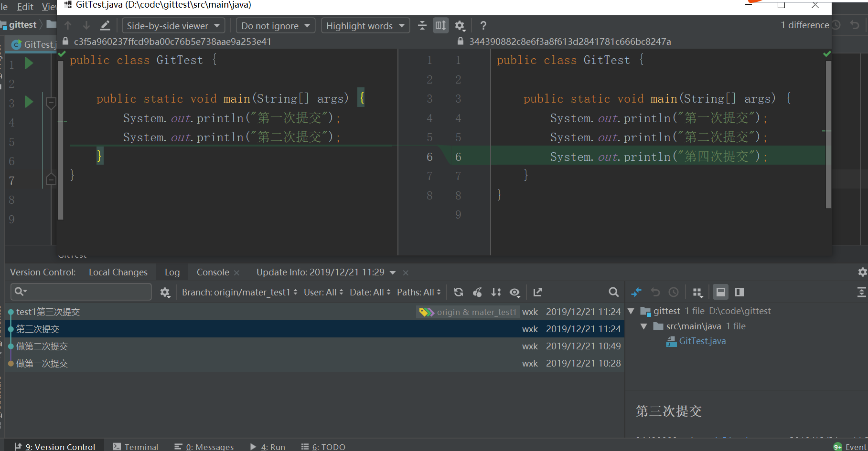Screen dimensions: 868x451
Task: Open 6: TODO tool window
Action: pyautogui.click(x=323, y=447)
